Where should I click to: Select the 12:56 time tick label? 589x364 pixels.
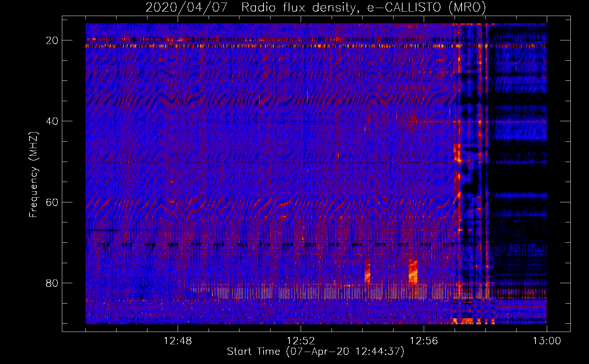click(x=424, y=341)
